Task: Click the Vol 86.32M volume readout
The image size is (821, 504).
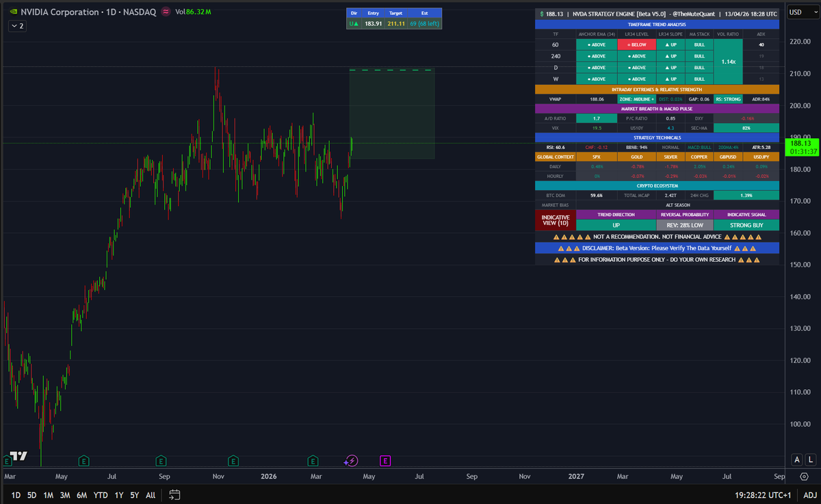Action: pyautogui.click(x=193, y=12)
